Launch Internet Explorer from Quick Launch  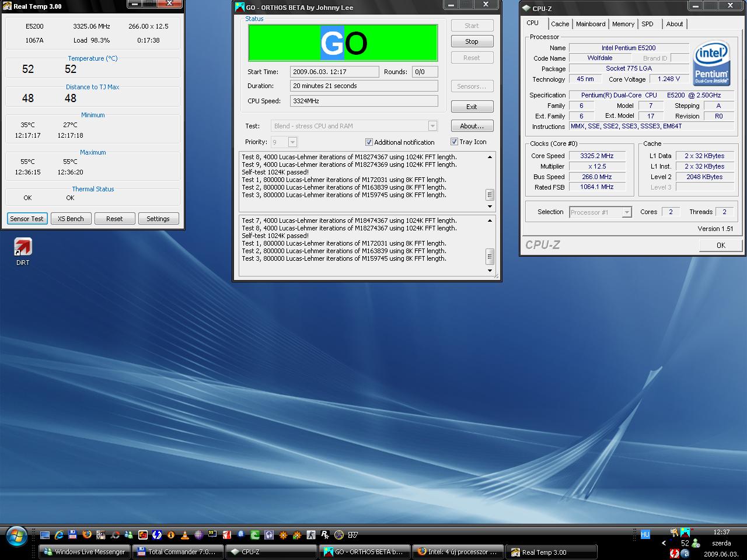tap(59, 535)
